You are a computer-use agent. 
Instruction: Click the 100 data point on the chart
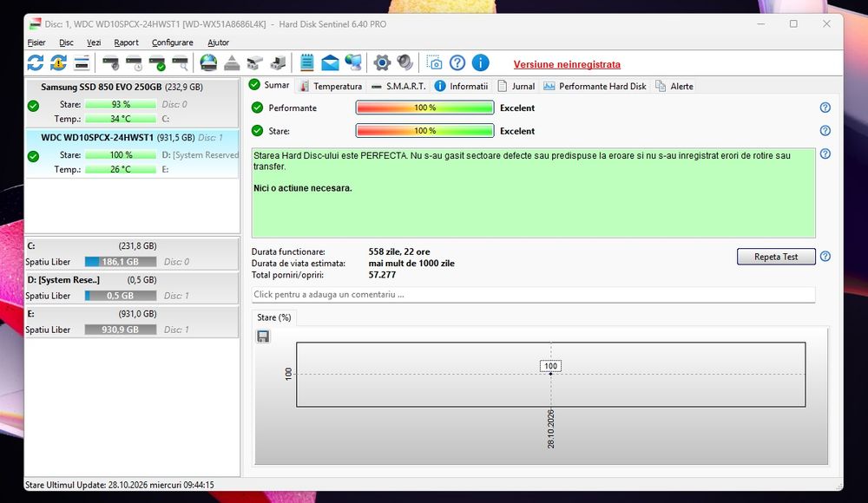click(550, 374)
